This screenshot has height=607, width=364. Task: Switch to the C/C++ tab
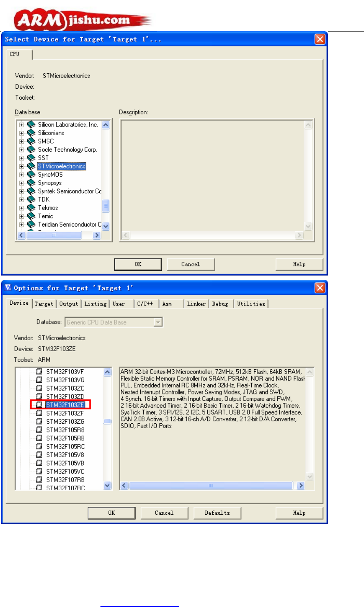[x=145, y=304]
